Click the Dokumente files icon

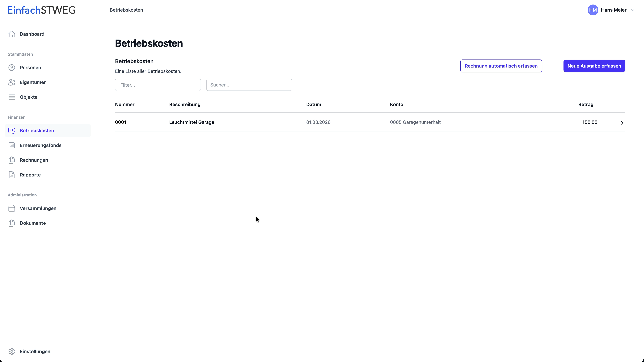(x=12, y=223)
